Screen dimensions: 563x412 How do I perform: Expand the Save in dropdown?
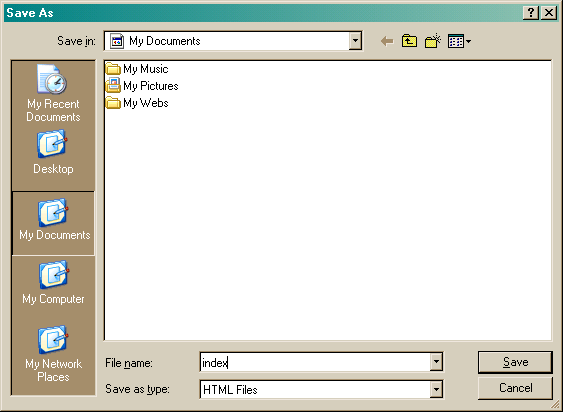pos(355,41)
